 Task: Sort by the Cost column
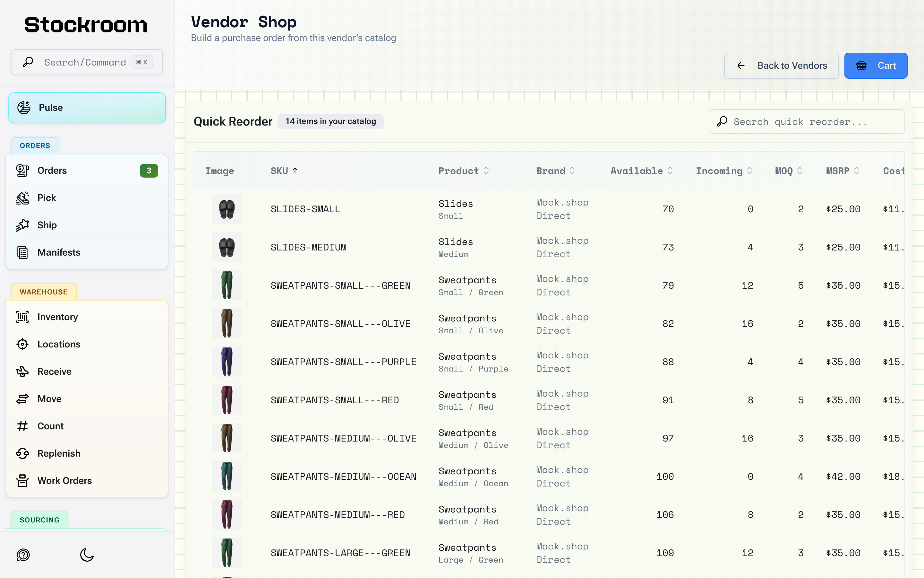[894, 171]
